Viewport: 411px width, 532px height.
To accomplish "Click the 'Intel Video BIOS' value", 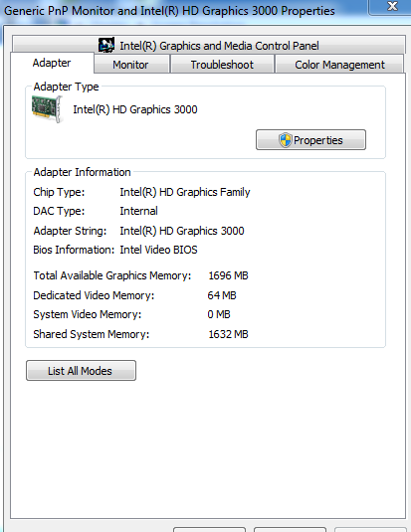I will (x=158, y=250).
